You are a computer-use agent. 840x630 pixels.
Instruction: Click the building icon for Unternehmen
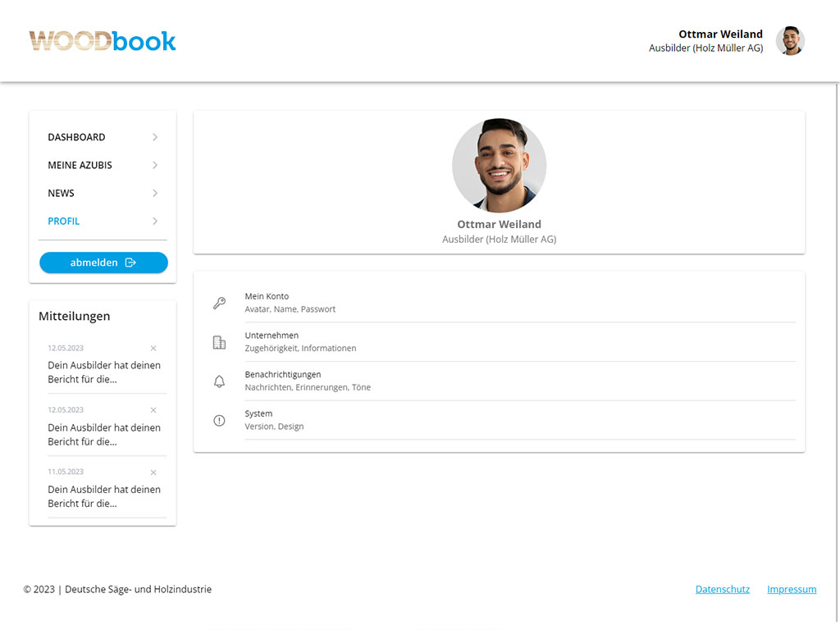(x=219, y=342)
